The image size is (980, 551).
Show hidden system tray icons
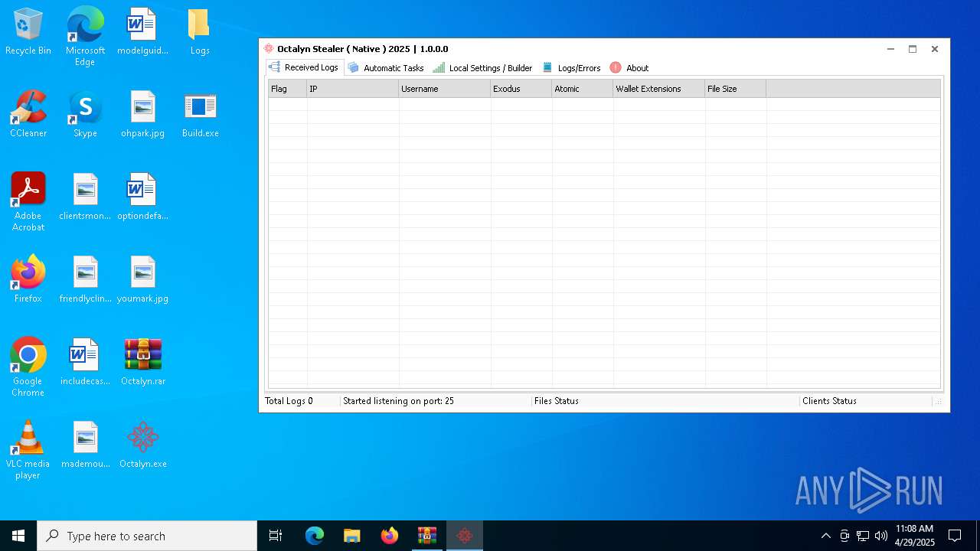click(825, 536)
